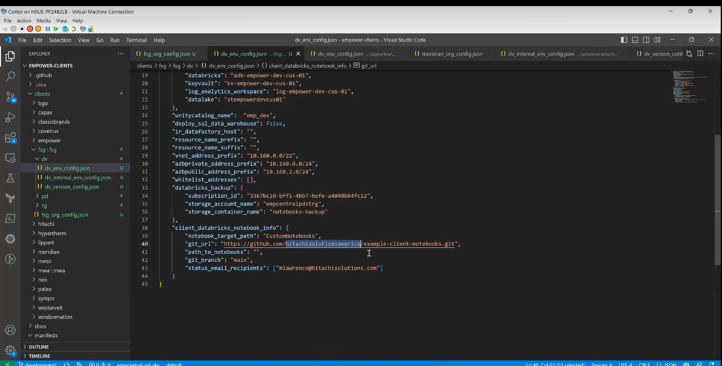Expand the OUTLINE section
Image resolution: width=722 pixels, height=366 pixels.
pyautogui.click(x=39, y=347)
